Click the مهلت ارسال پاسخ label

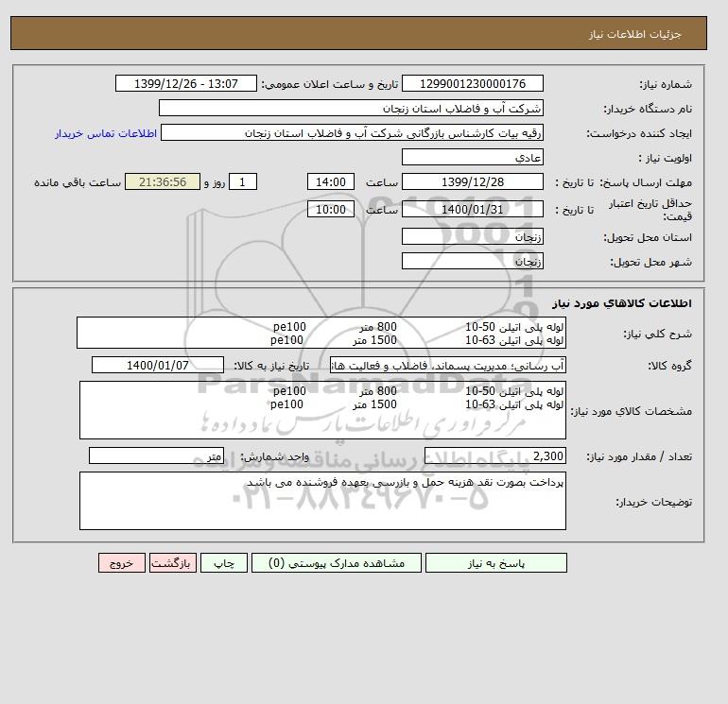pos(646,182)
